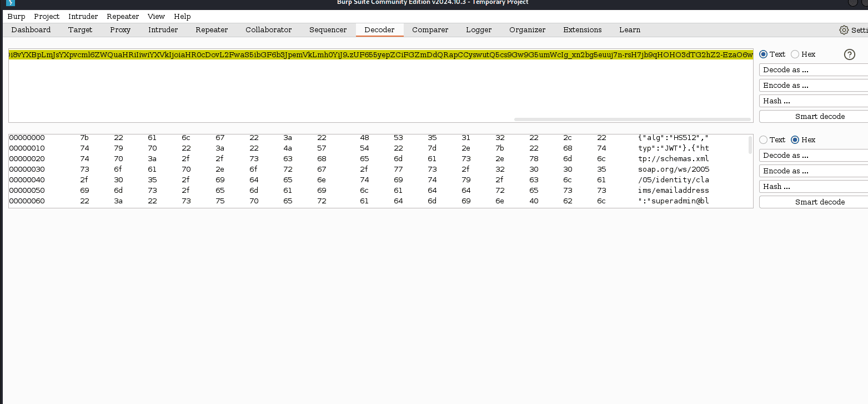Viewport: 868px width, 404px height.
Task: Click ASCII text 'tp://schemas.xml'
Action: tap(674, 159)
